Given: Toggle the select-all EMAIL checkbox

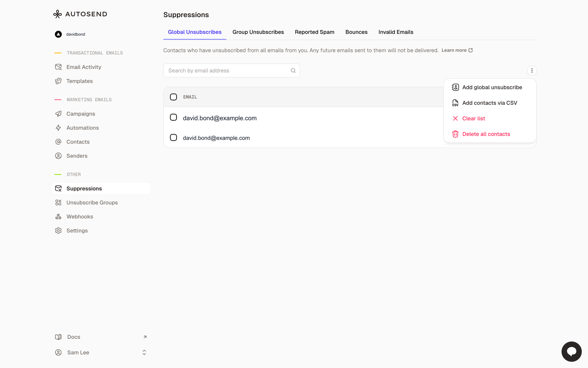Looking at the screenshot, I should coord(173,97).
